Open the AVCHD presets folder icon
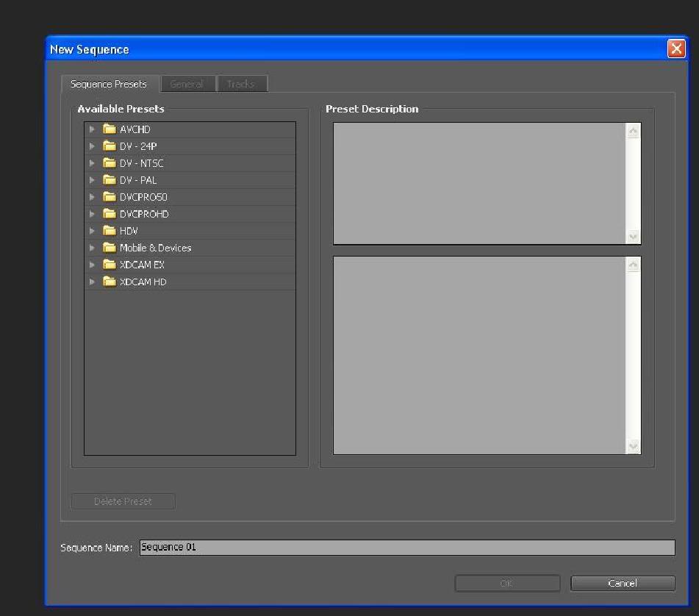Screen dimensions: 699x616 pos(109,129)
